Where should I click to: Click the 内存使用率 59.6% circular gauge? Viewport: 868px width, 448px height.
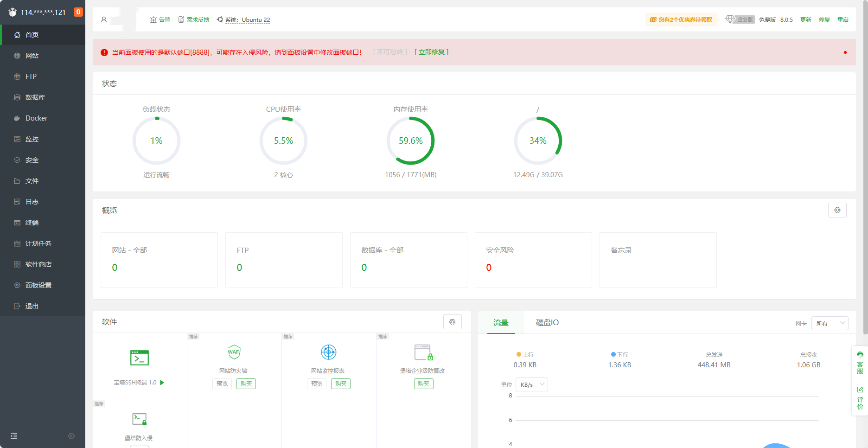pos(410,141)
